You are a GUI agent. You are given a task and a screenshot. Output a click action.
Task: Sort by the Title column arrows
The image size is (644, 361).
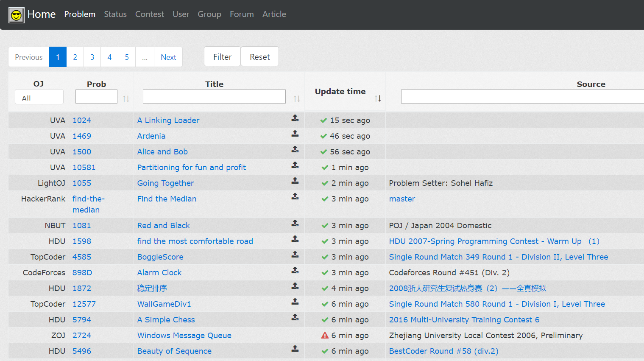click(297, 99)
